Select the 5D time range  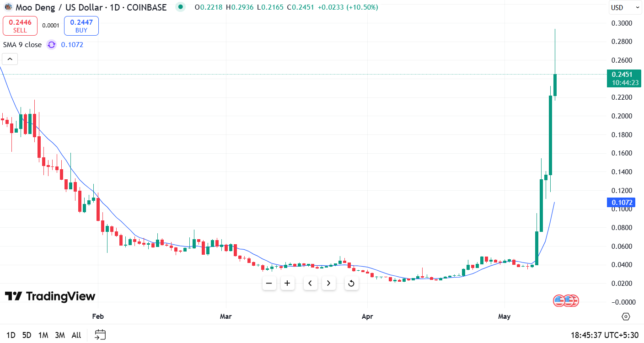pos(27,335)
